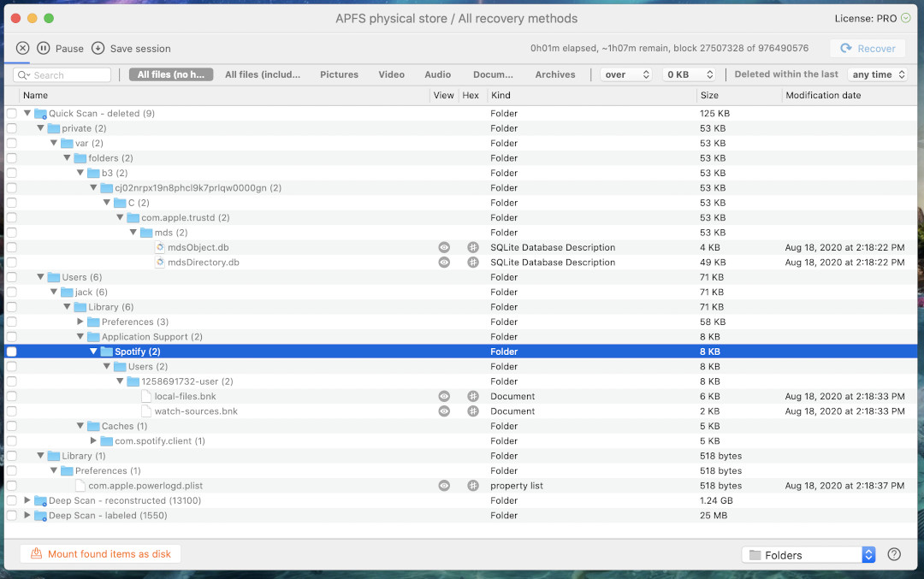Click the Caches folder icon
Screen dimensions: 924x579
pyautogui.click(x=93, y=426)
